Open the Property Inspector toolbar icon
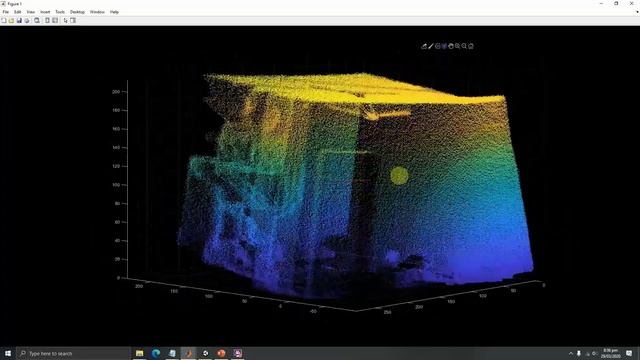Image resolution: width=640 pixels, height=360 pixels. [x=73, y=20]
